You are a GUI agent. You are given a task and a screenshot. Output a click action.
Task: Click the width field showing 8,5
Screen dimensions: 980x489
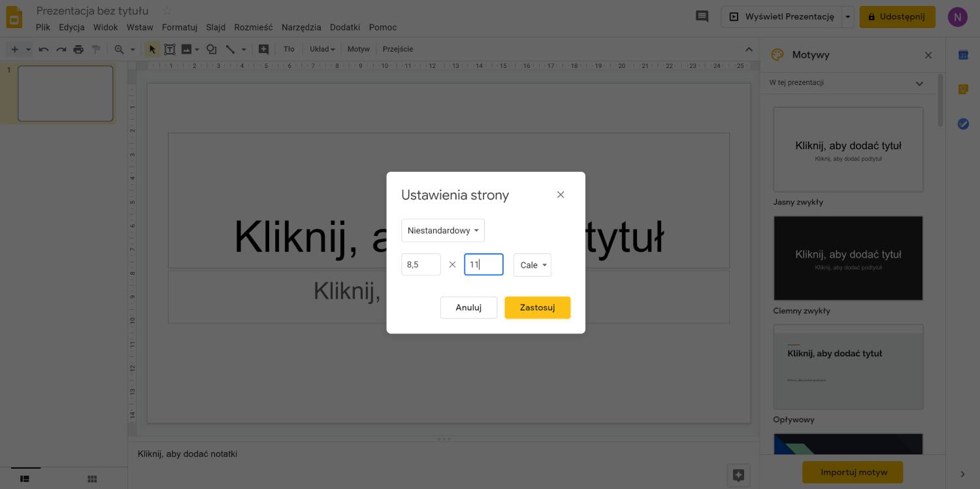pyautogui.click(x=421, y=265)
